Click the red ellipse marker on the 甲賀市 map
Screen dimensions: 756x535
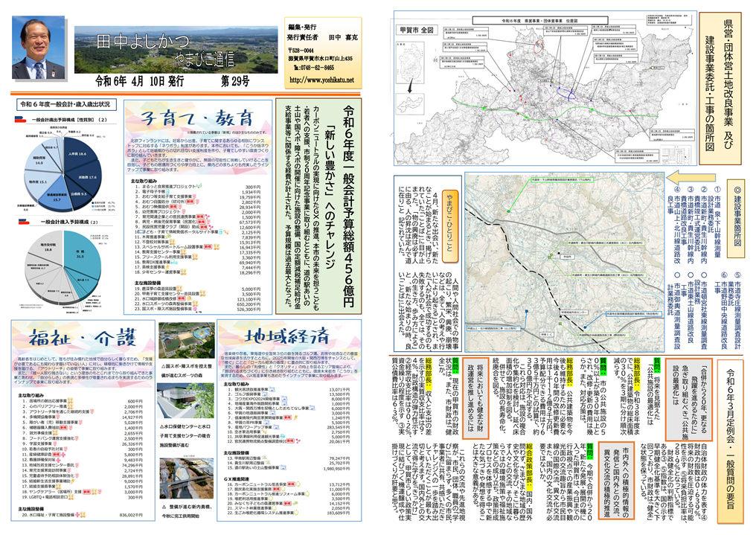click(539, 47)
